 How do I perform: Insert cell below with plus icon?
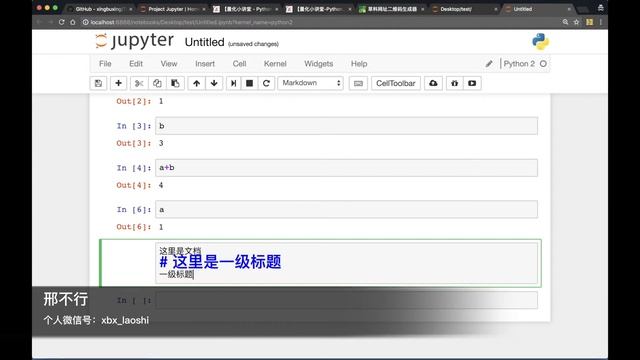pyautogui.click(x=118, y=83)
